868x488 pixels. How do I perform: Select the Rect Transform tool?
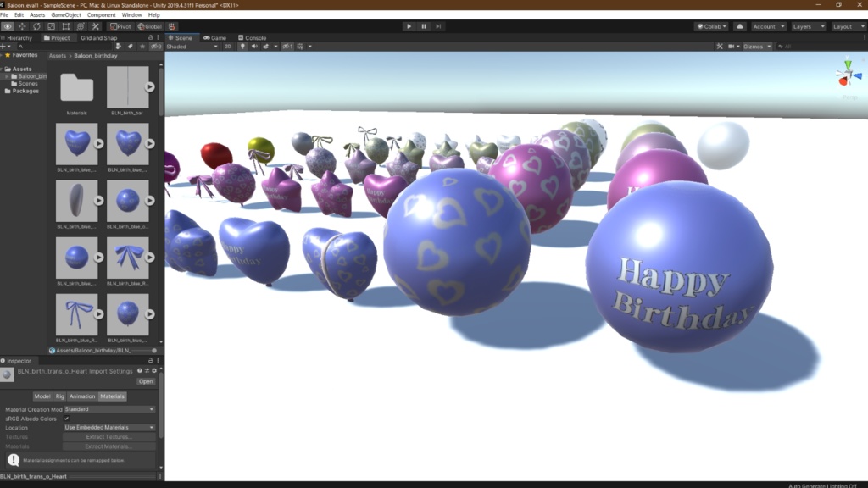click(66, 26)
